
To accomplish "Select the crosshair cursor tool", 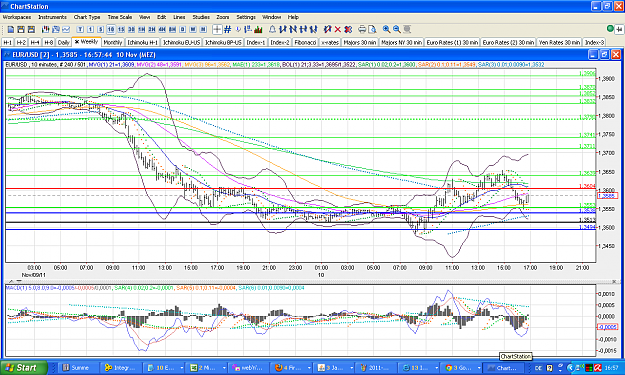I will click(x=217, y=29).
